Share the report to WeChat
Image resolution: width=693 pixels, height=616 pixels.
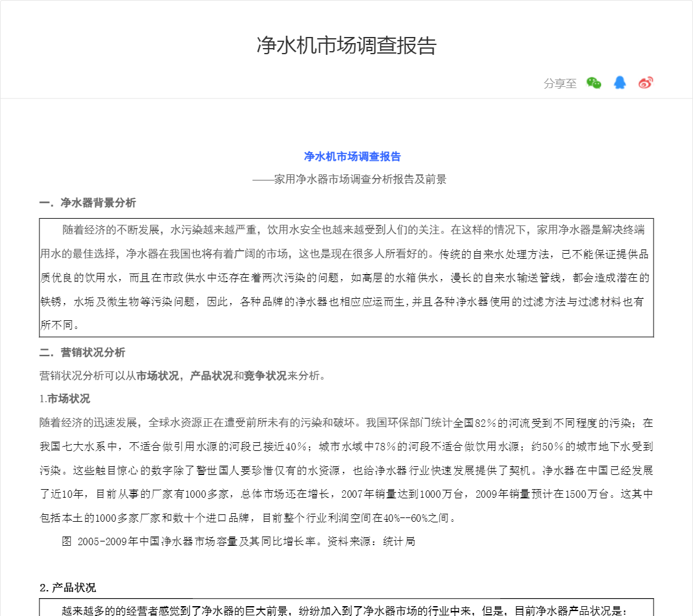pyautogui.click(x=594, y=83)
